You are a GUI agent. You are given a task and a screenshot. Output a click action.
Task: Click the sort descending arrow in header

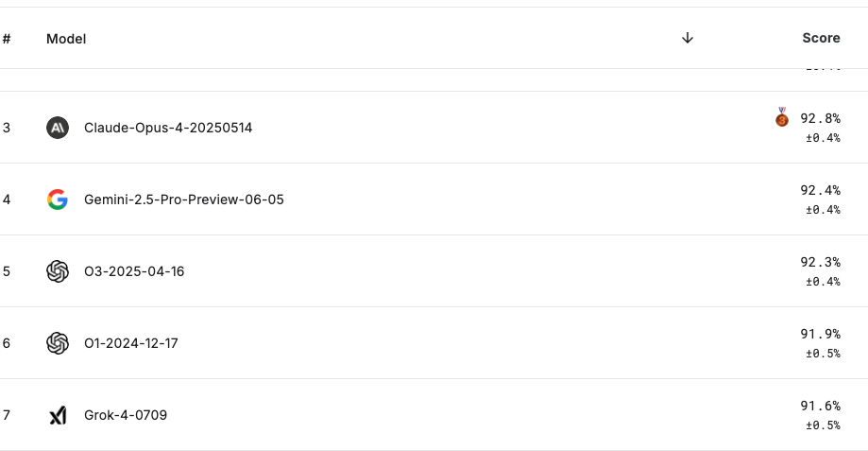pos(688,38)
